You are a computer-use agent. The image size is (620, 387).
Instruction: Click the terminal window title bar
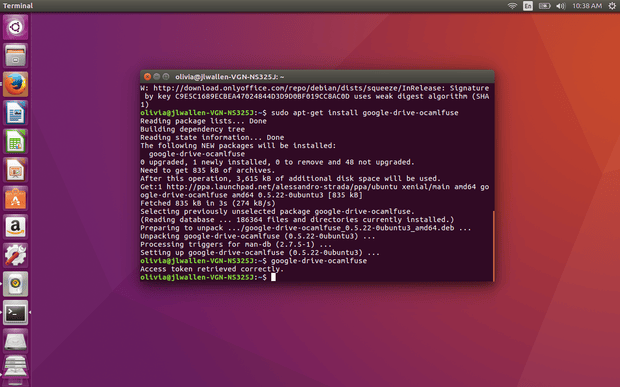click(317, 77)
